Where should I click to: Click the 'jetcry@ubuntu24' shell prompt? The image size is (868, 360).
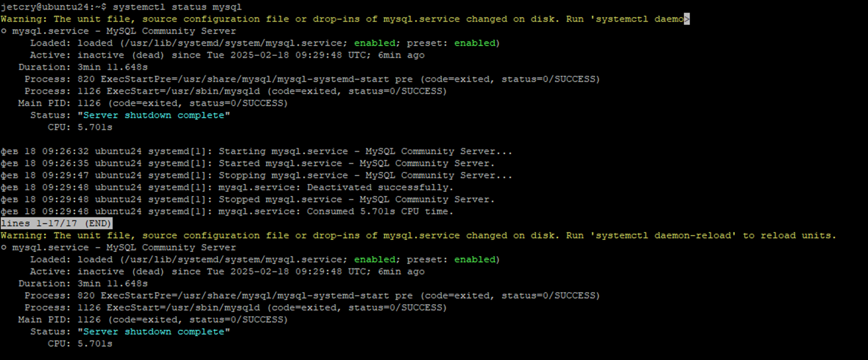[x=42, y=7]
